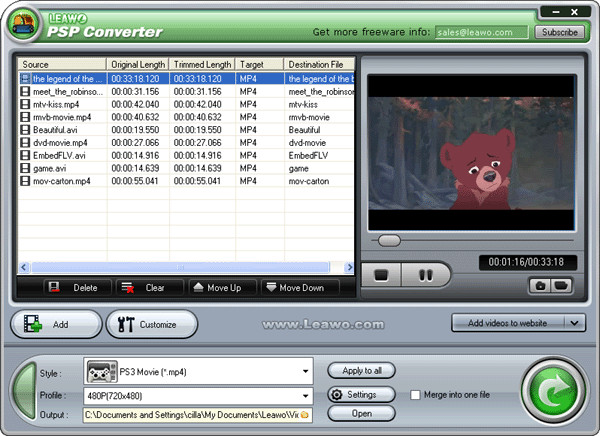Open the Customize editing tools
This screenshot has width=600, height=436.
[152, 324]
